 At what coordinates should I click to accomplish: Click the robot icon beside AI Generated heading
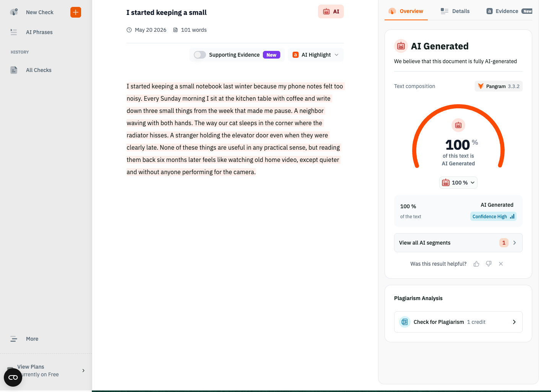point(401,46)
